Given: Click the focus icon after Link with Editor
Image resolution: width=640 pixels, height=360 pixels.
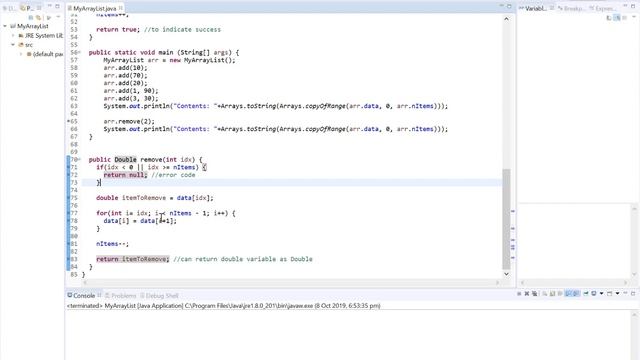Looking at the screenshot, I should coord(48,18).
